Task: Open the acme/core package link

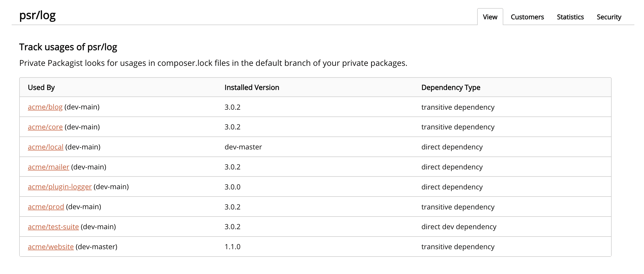Action: (x=45, y=127)
